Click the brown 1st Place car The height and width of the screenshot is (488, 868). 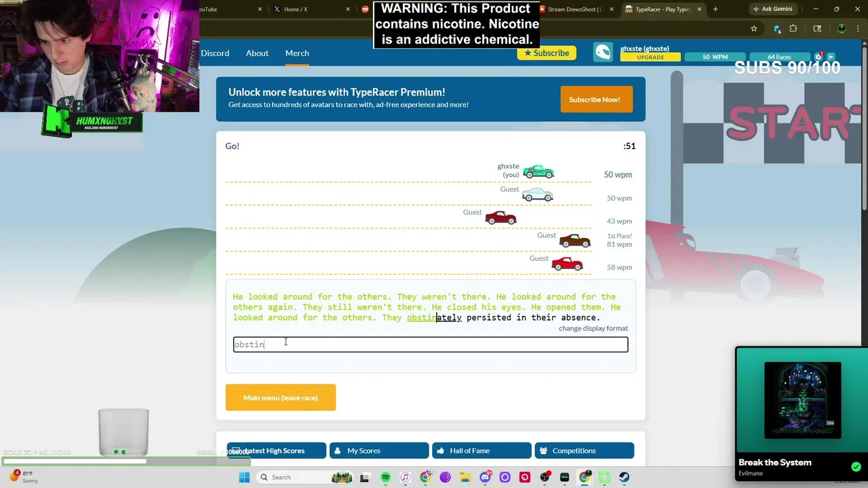[574, 241]
